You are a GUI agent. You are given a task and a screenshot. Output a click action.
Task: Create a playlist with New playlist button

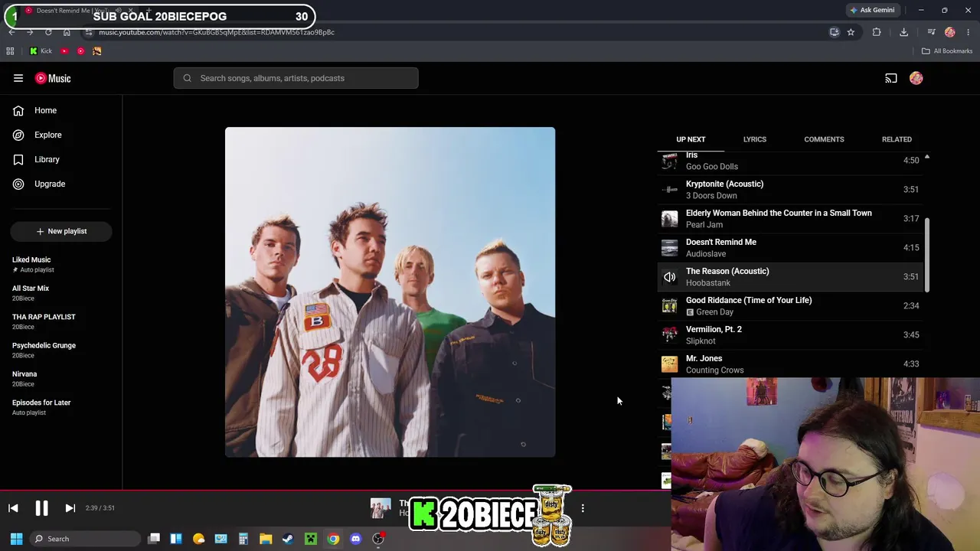(61, 231)
